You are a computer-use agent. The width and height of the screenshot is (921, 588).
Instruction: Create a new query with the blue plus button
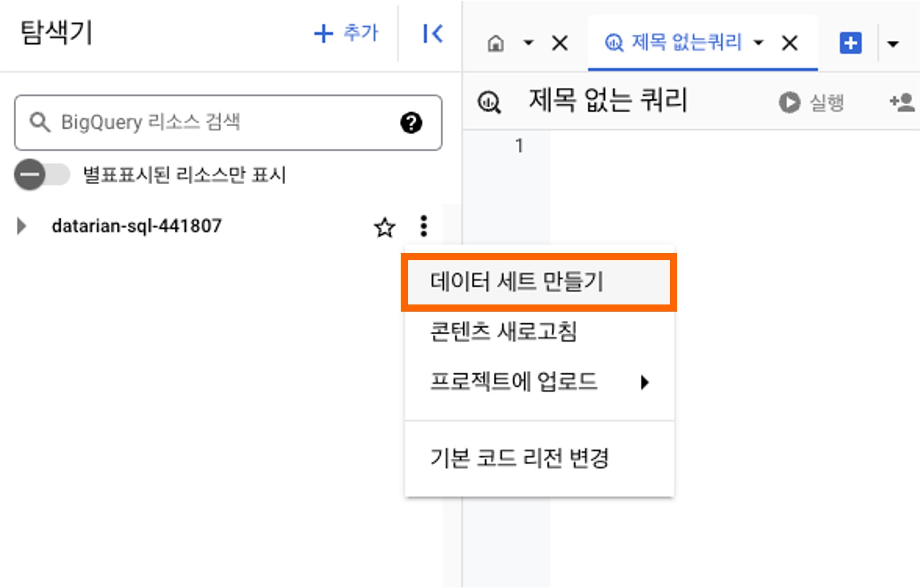[x=851, y=43]
